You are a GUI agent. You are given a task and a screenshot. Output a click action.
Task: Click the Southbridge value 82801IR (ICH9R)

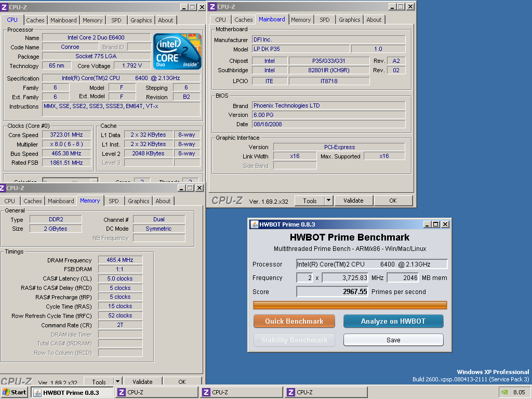click(329, 70)
